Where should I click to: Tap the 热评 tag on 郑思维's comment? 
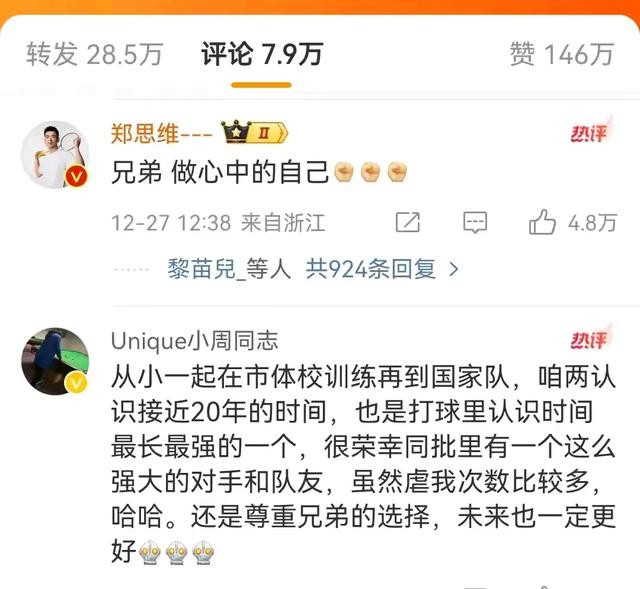click(589, 133)
